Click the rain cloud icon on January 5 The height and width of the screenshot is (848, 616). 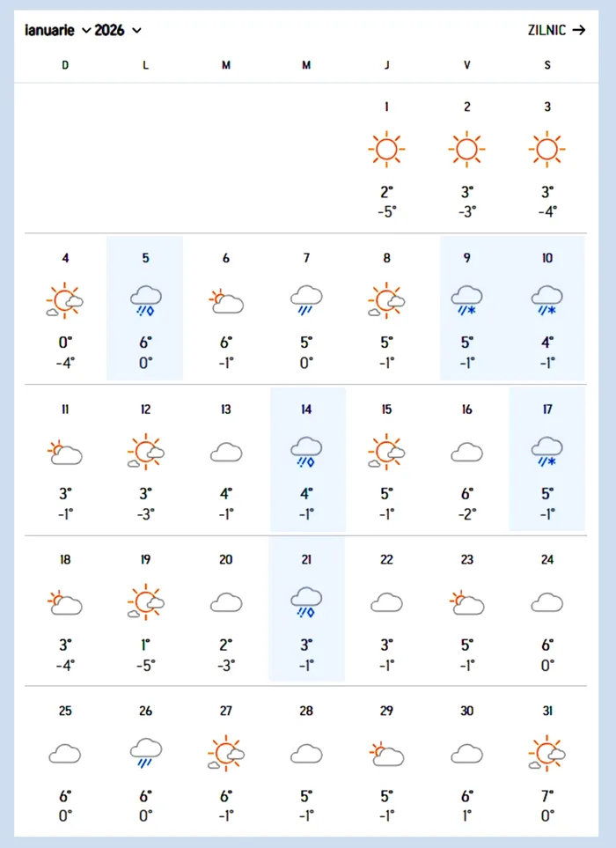coord(145,300)
